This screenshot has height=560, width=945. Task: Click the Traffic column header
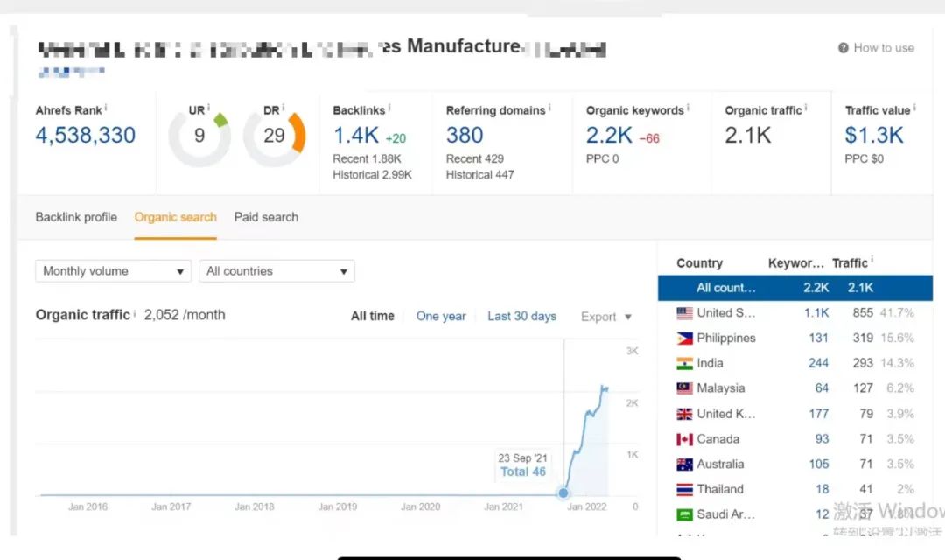click(850, 263)
